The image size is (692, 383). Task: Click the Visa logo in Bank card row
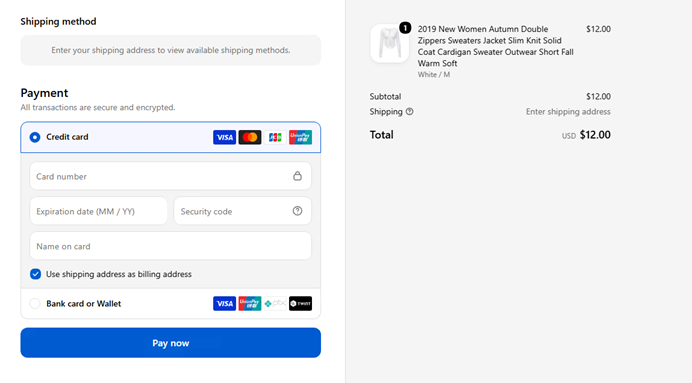point(224,304)
